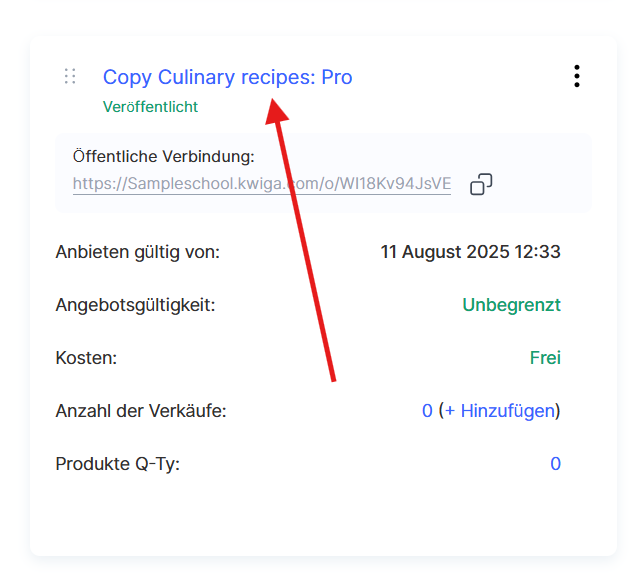Click the empty area at the card bottom
Viewport: 637px width, 580px height.
tap(320, 520)
